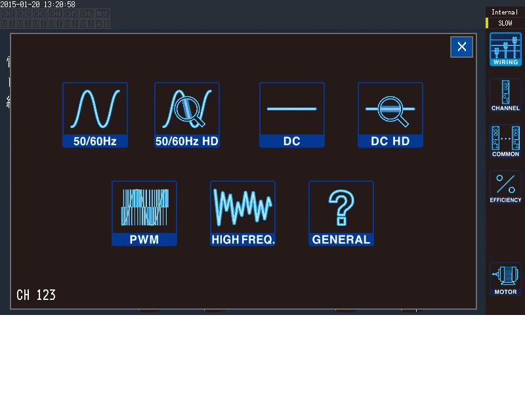Click the CH1 status indicator

(x=8, y=14)
